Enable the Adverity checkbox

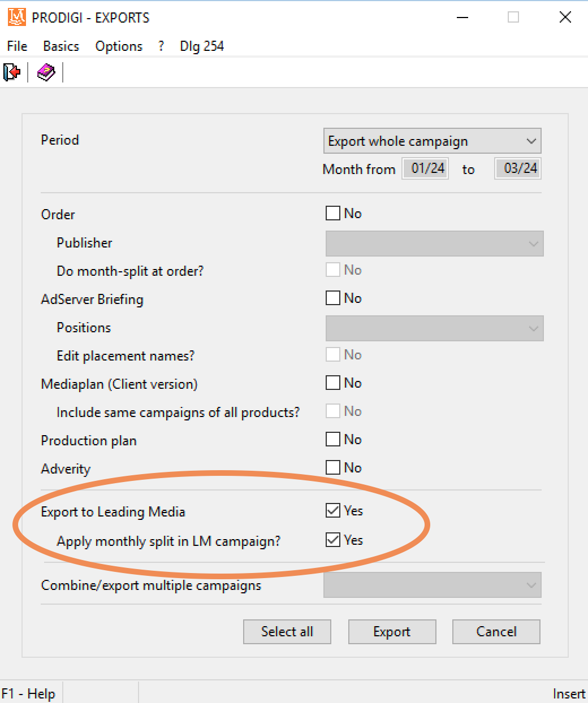(x=333, y=467)
